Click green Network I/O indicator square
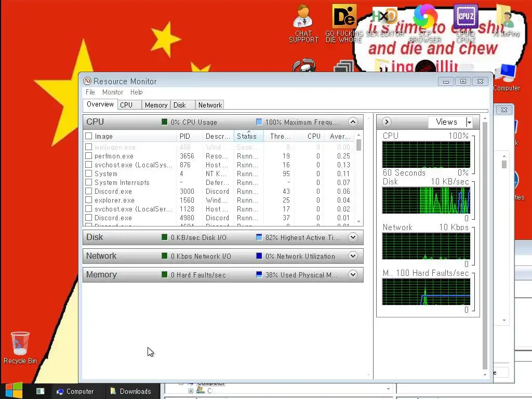Image resolution: width=532 pixels, height=399 pixels. click(165, 256)
